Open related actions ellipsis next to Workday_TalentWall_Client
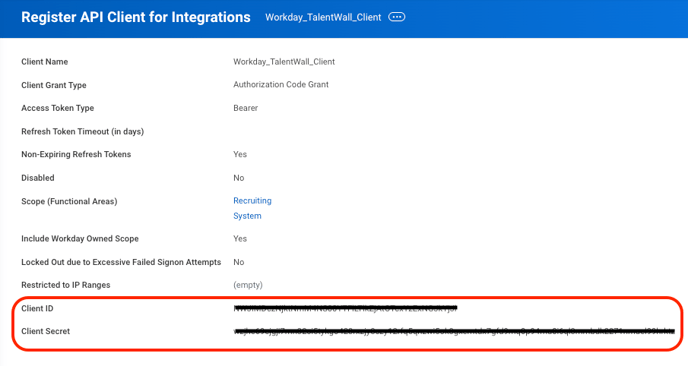 tap(397, 17)
